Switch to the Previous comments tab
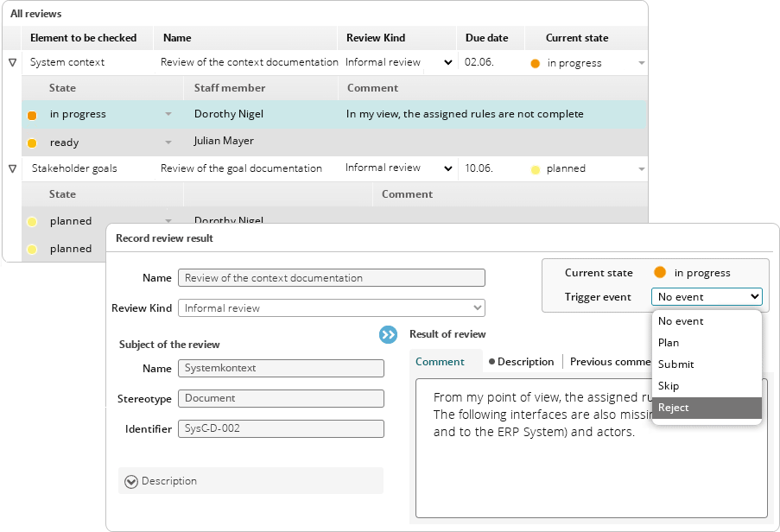The width and height of the screenshot is (780, 532). pos(610,362)
